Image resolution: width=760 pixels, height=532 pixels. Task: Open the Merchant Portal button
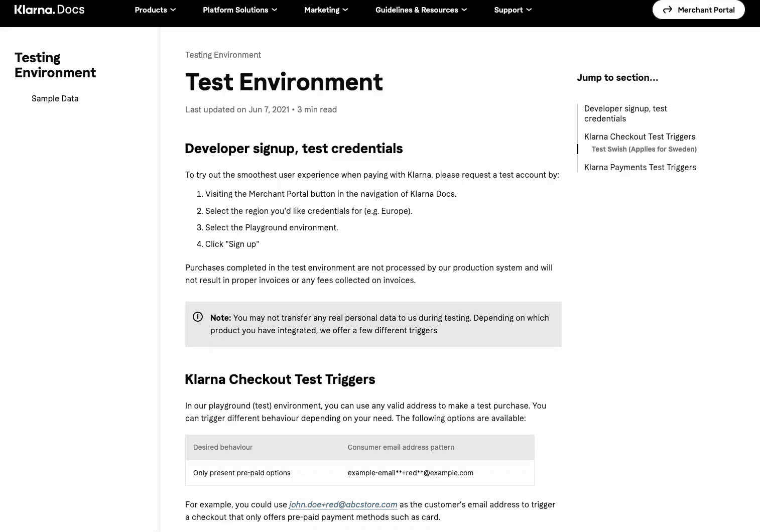(x=698, y=10)
